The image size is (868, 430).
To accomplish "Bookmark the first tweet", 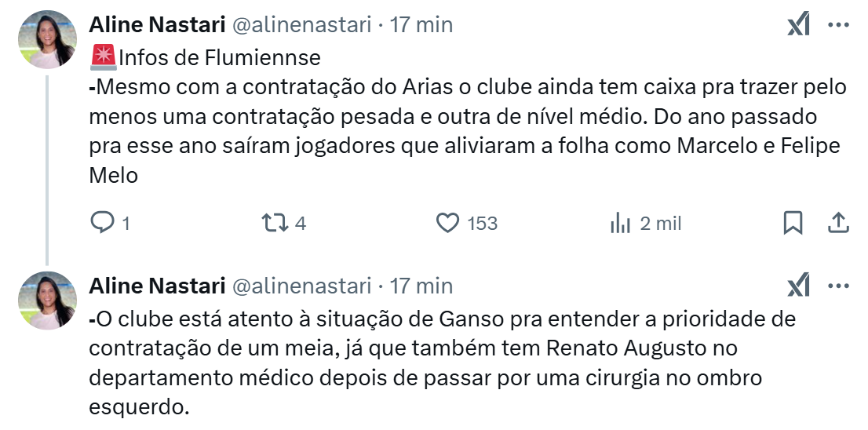I will [793, 224].
